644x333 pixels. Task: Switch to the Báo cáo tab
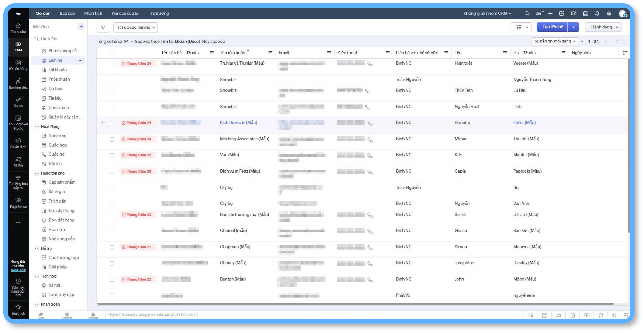click(x=67, y=14)
